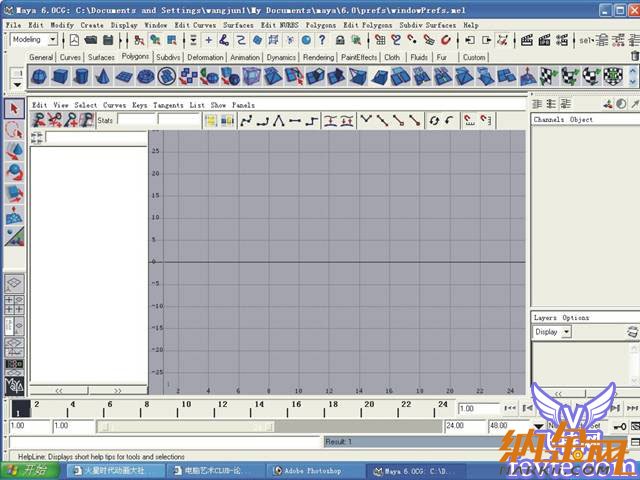Click the flat tangents icon
The width and height of the screenshot is (640, 480).
click(x=295, y=121)
